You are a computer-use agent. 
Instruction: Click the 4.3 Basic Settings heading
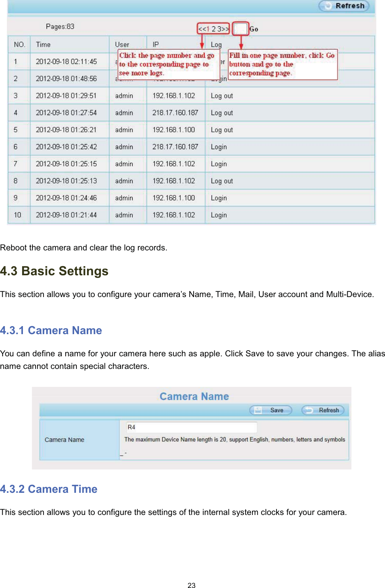tap(54, 271)
